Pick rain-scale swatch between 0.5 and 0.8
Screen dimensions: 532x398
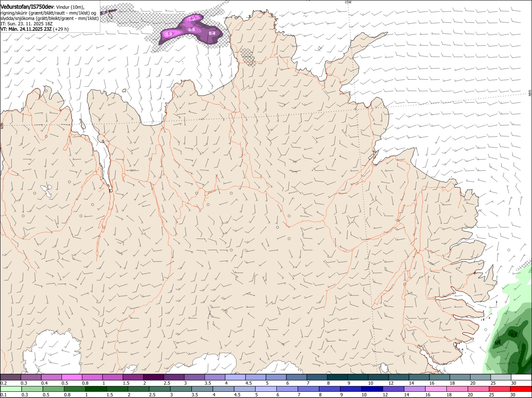(53, 389)
